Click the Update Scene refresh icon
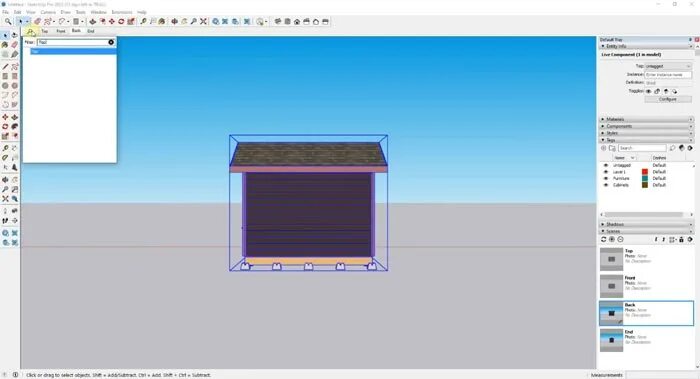Image resolution: width=700 pixels, height=379 pixels. pos(604,240)
